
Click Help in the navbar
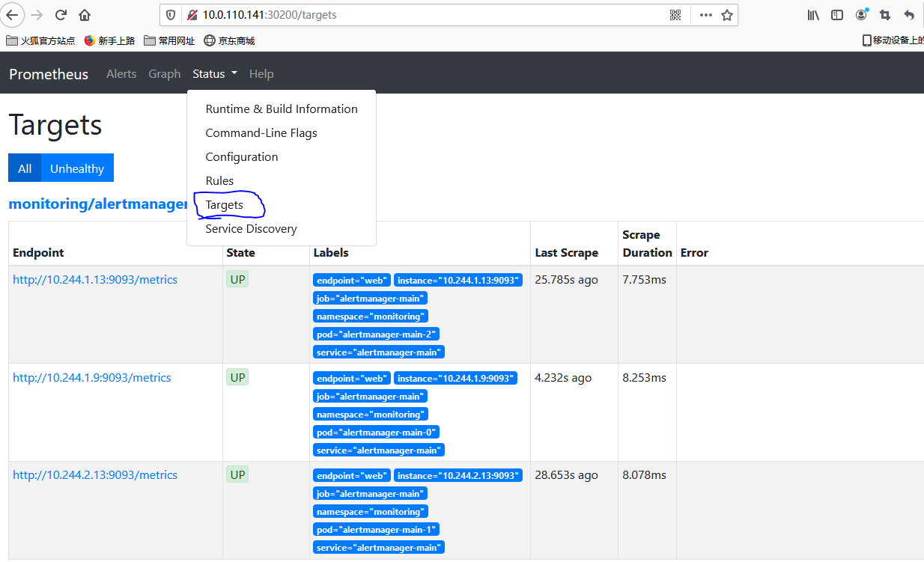[261, 74]
